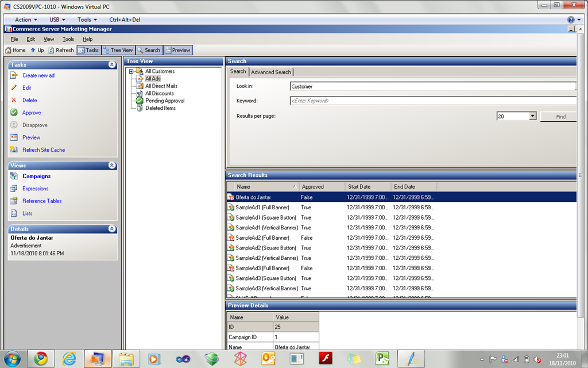Click the red Delete X icon
Image resolution: width=588 pixels, height=368 pixels.
click(x=14, y=100)
